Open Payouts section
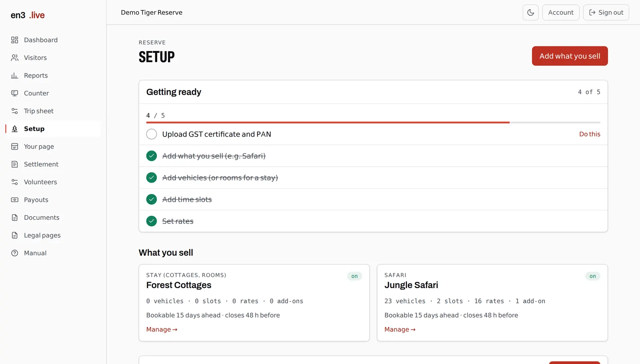This screenshot has height=364, width=640. click(54, 200)
